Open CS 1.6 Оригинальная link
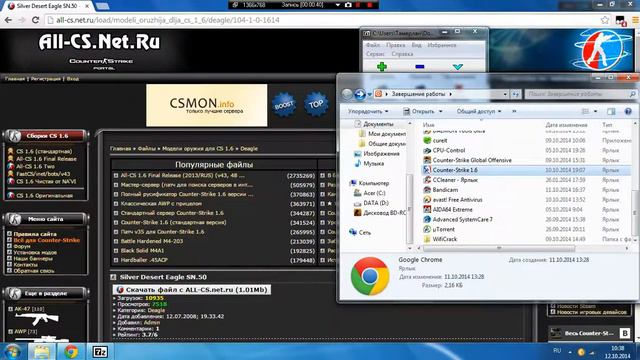Image resolution: width=640 pixels, height=360 pixels. coord(44,196)
